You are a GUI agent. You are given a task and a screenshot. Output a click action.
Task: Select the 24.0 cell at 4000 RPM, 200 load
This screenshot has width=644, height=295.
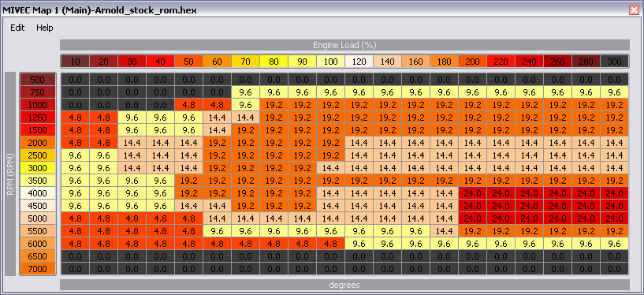coord(472,193)
